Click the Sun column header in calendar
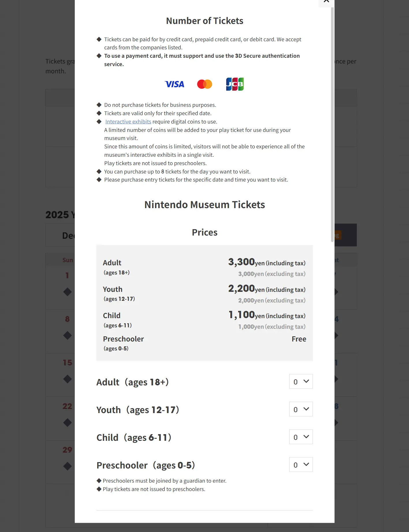409x532 pixels. 68,260
